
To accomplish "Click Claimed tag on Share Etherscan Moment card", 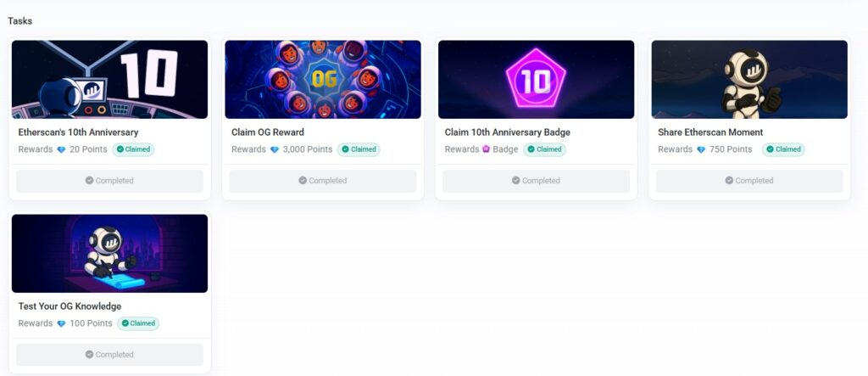I will click(x=783, y=149).
